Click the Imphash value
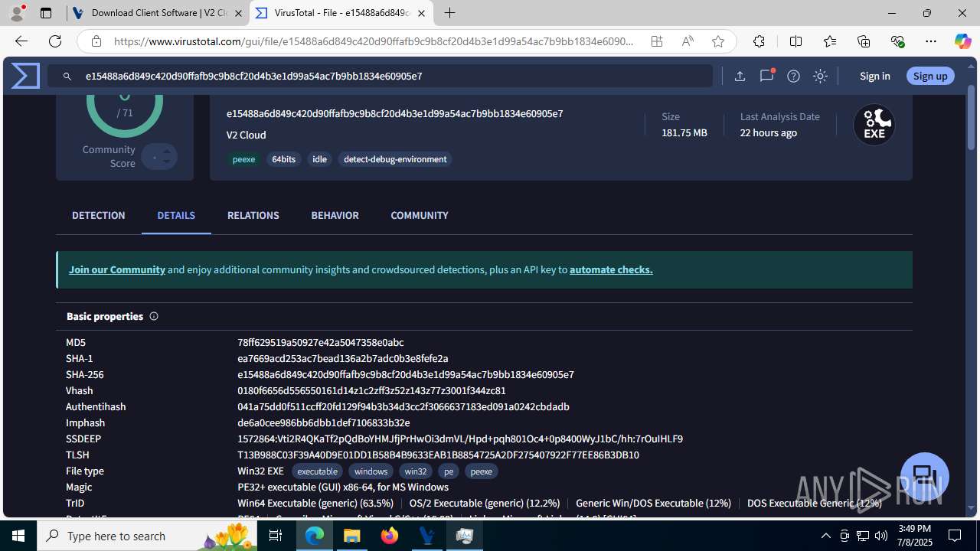Viewport: 980px width, 551px height. click(323, 422)
